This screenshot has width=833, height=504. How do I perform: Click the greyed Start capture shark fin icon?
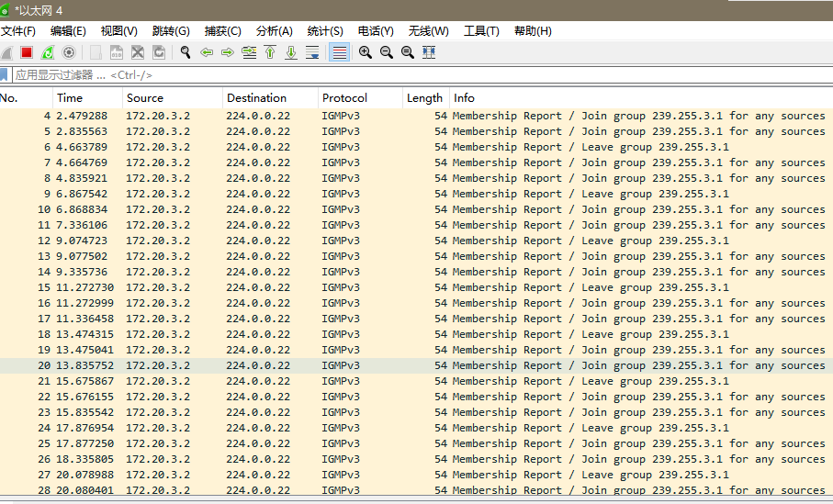pyautogui.click(x=6, y=52)
